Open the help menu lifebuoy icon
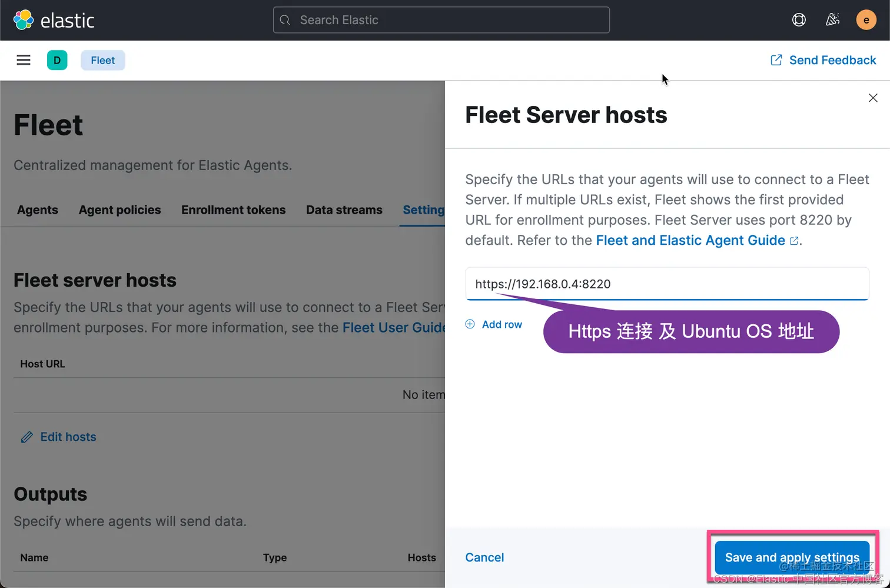This screenshot has width=890, height=588. click(799, 20)
